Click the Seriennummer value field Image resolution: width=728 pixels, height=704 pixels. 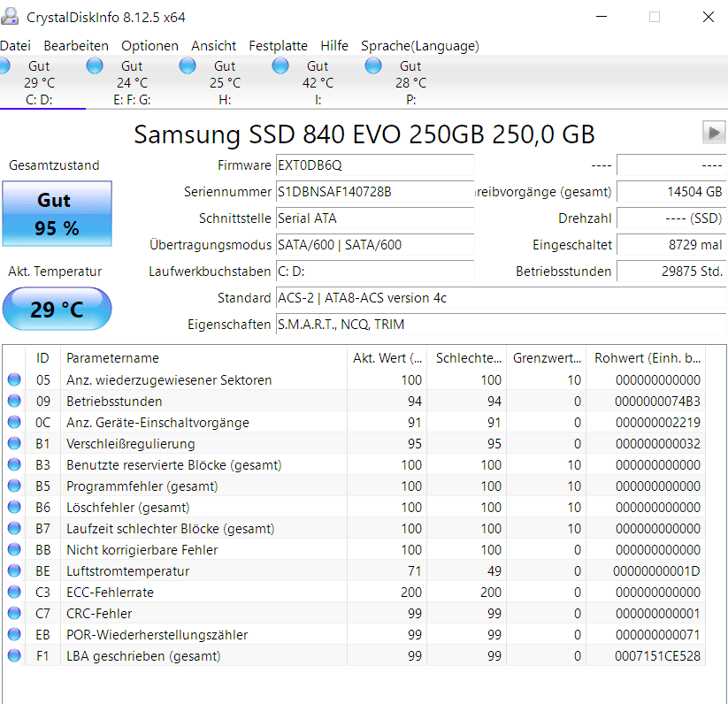pyautogui.click(x=374, y=192)
